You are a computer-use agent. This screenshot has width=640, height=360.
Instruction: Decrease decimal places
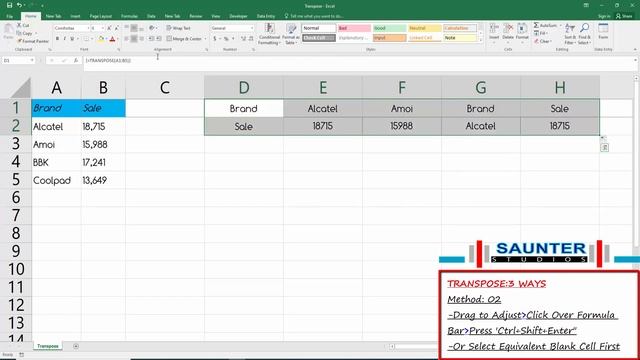click(251, 39)
